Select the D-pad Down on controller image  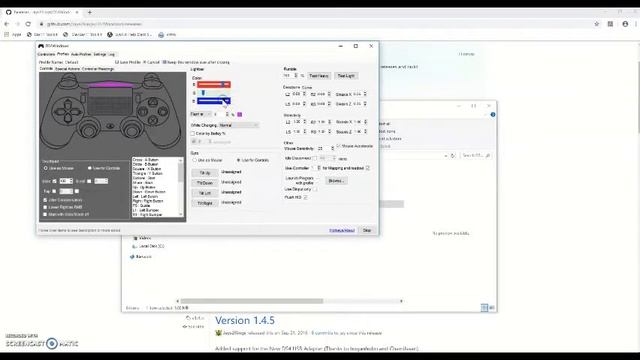(68, 118)
